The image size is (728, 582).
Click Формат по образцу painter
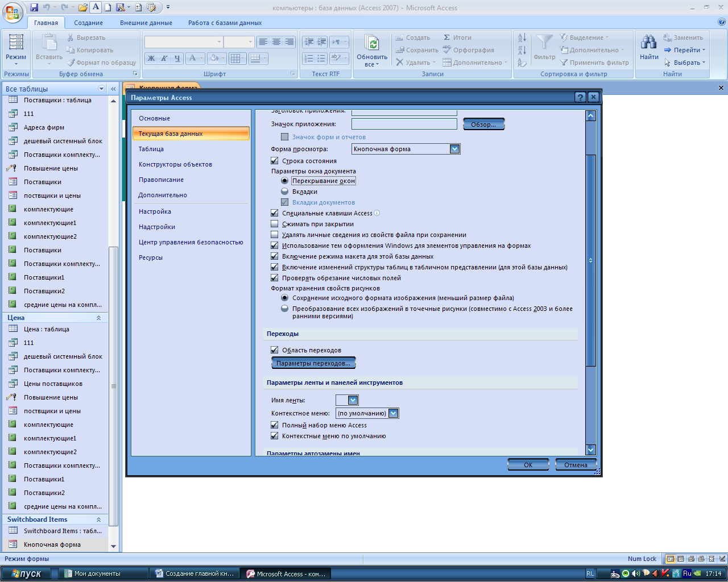click(x=101, y=63)
